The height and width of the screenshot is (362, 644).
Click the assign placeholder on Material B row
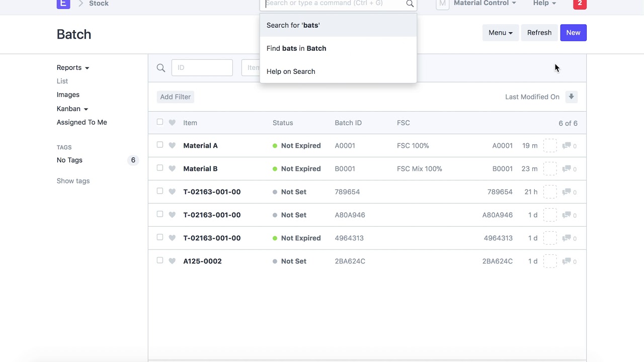(550, 169)
